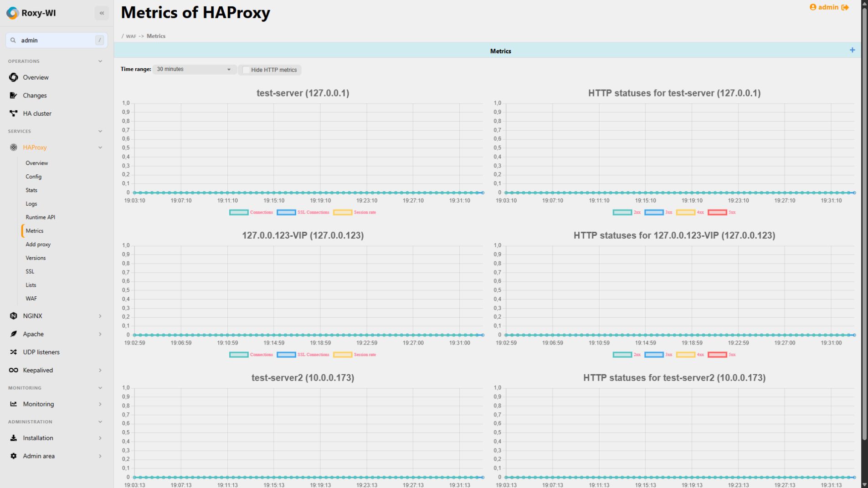The width and height of the screenshot is (868, 488).
Task: Click the Roxy-WI title text
Action: [38, 13]
